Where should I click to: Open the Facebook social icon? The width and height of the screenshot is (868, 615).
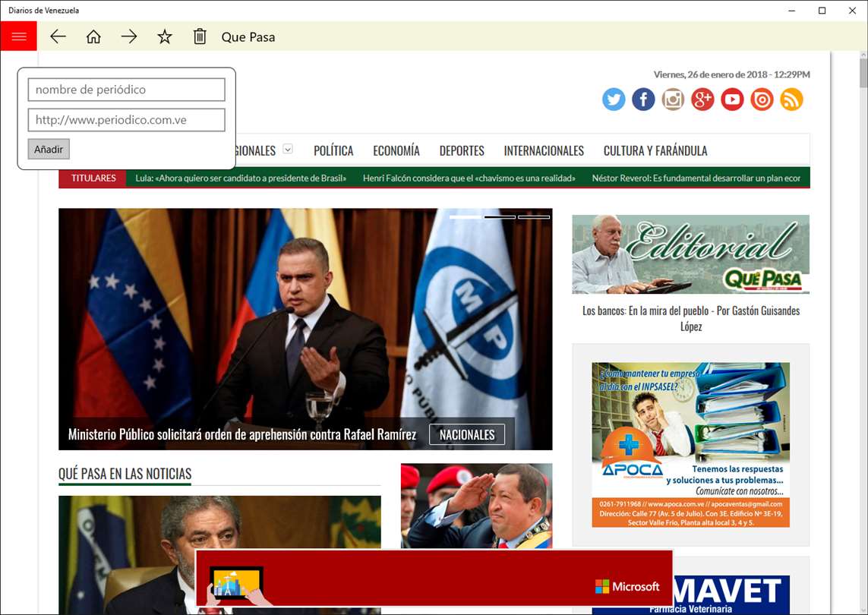click(x=643, y=99)
